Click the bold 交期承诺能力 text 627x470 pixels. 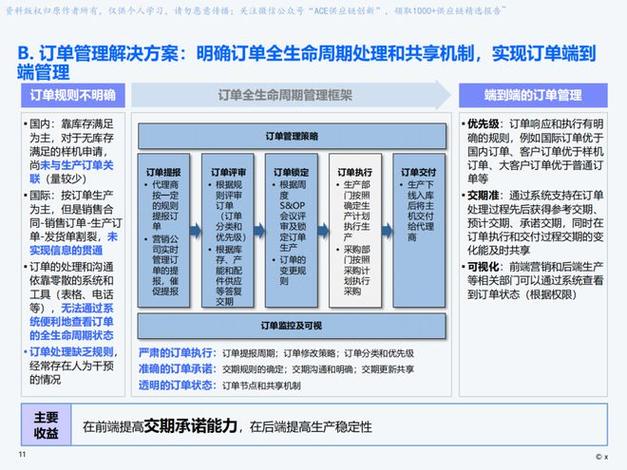pyautogui.click(x=190, y=426)
